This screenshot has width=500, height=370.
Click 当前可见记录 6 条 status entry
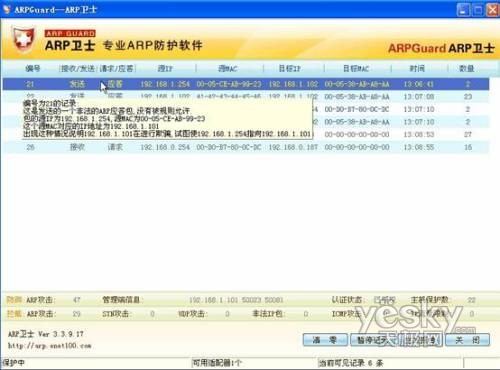point(351,363)
